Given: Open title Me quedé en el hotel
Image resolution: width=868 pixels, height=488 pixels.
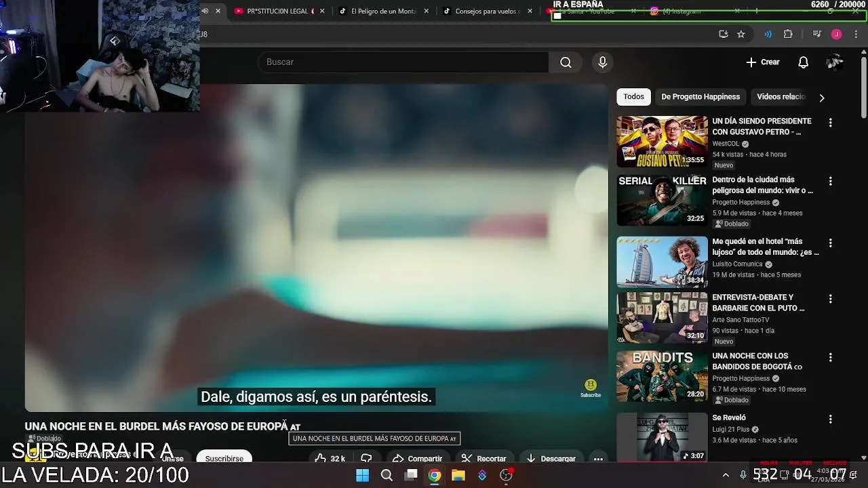Looking at the screenshot, I should click(766, 247).
